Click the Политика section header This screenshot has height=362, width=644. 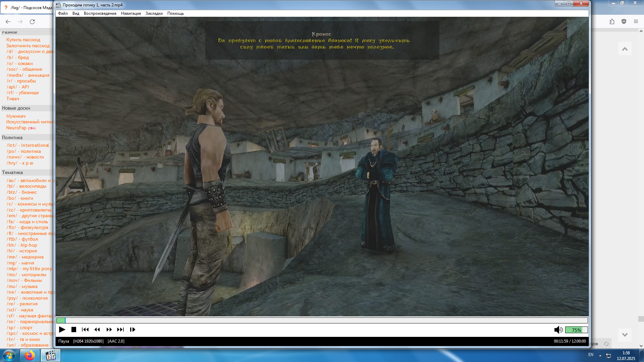click(12, 137)
